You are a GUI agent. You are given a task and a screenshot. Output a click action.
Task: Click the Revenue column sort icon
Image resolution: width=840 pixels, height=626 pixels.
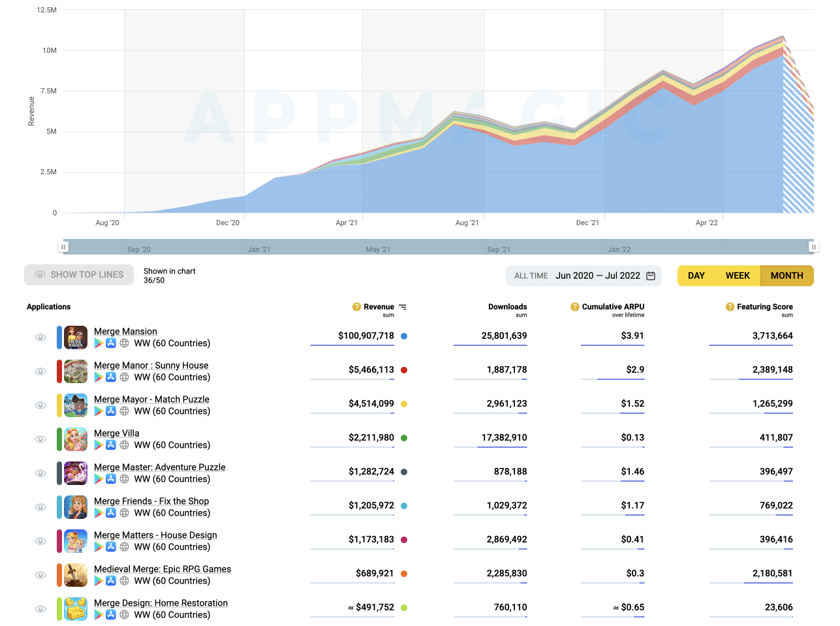click(403, 307)
